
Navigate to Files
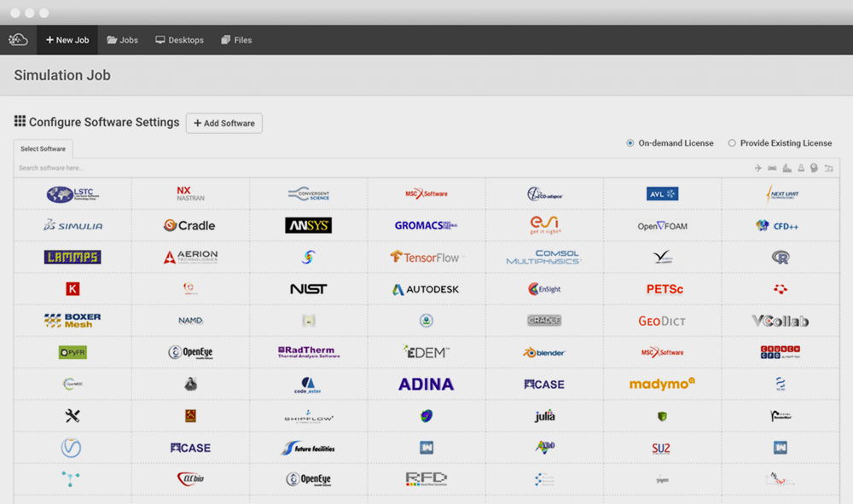pos(236,40)
